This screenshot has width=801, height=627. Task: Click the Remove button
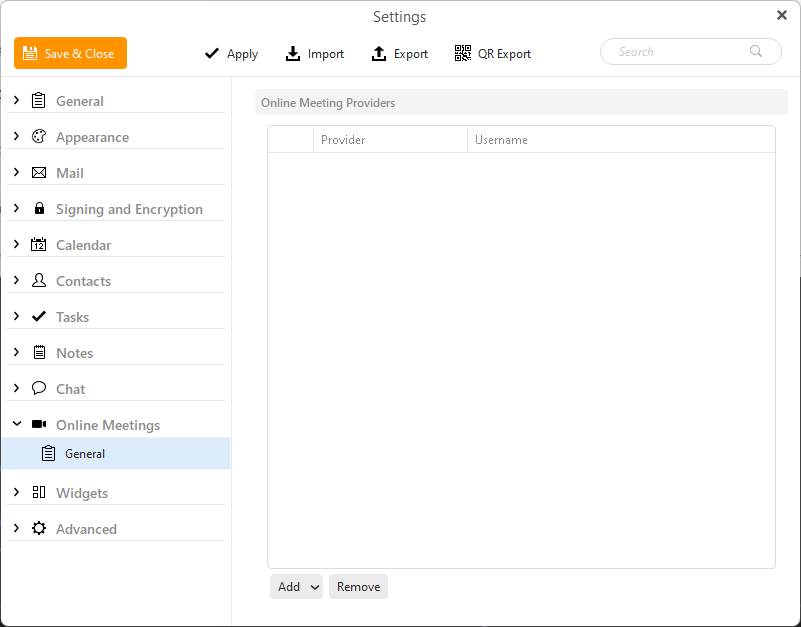coord(359,587)
